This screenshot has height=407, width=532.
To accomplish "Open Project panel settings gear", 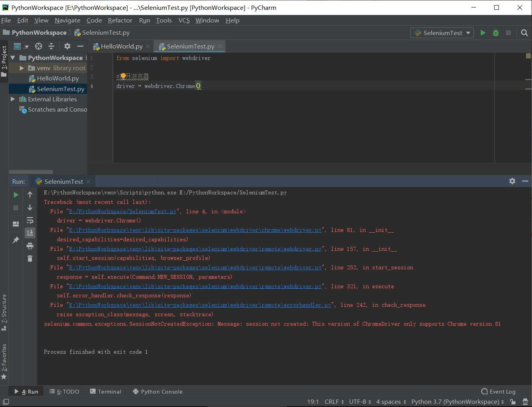I will (67, 46).
